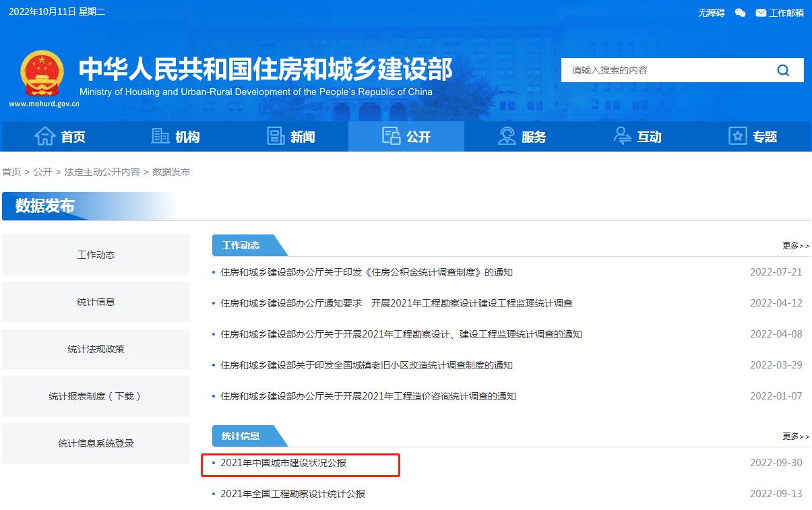Screen dimensions: 812x510
Task: Click the 工作动态 section header tab
Action: [249, 245]
